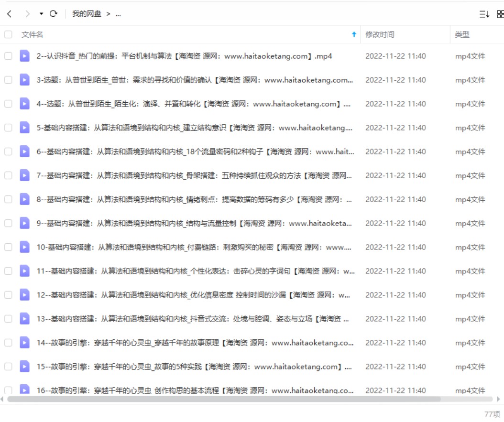Click video icon of file 7--基础内容搭建
Viewport: 504px width, 422px height.
[24, 175]
